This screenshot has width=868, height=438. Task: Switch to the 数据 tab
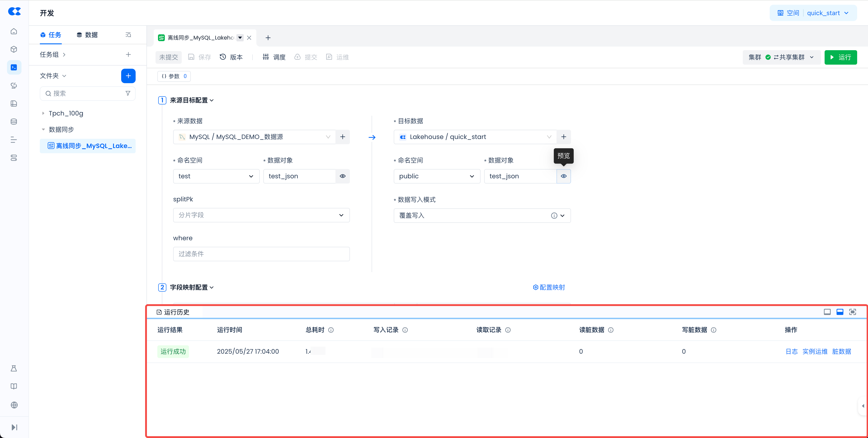(x=87, y=35)
